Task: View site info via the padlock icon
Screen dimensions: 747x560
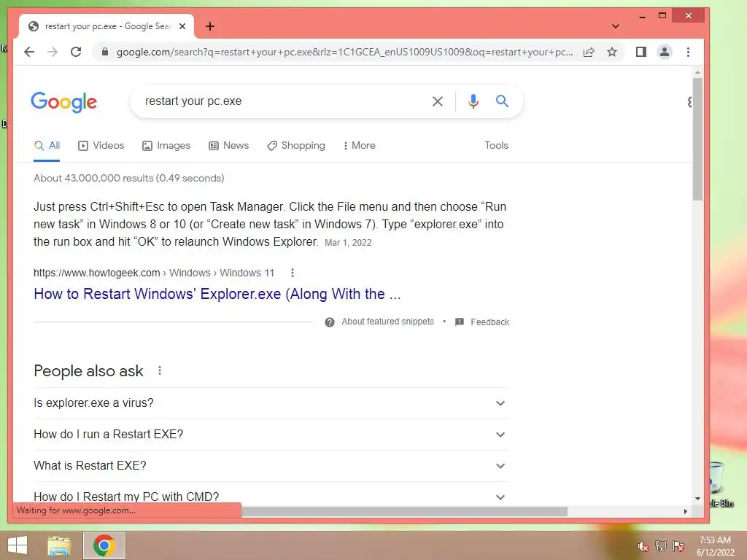Action: coord(105,52)
